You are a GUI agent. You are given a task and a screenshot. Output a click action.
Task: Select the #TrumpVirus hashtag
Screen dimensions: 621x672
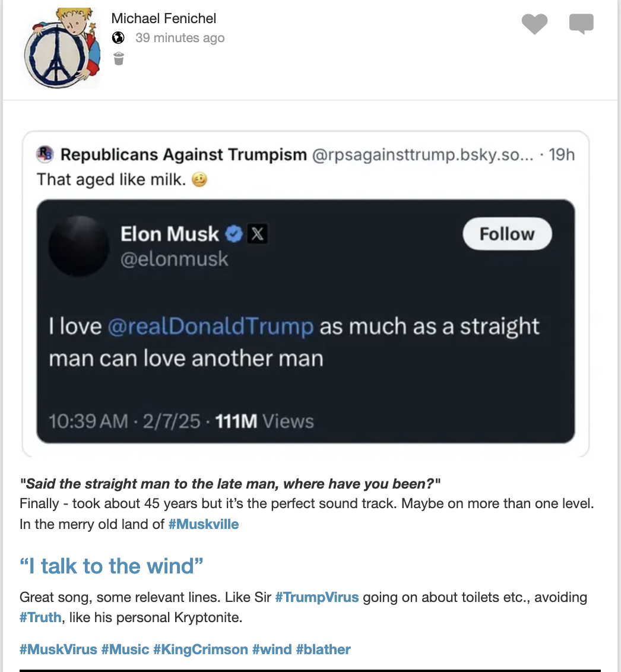(x=317, y=597)
